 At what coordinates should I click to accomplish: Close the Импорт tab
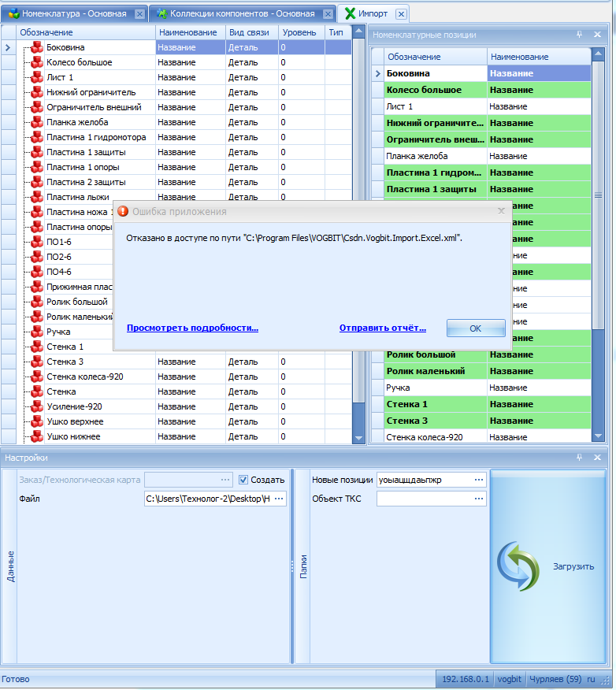401,14
